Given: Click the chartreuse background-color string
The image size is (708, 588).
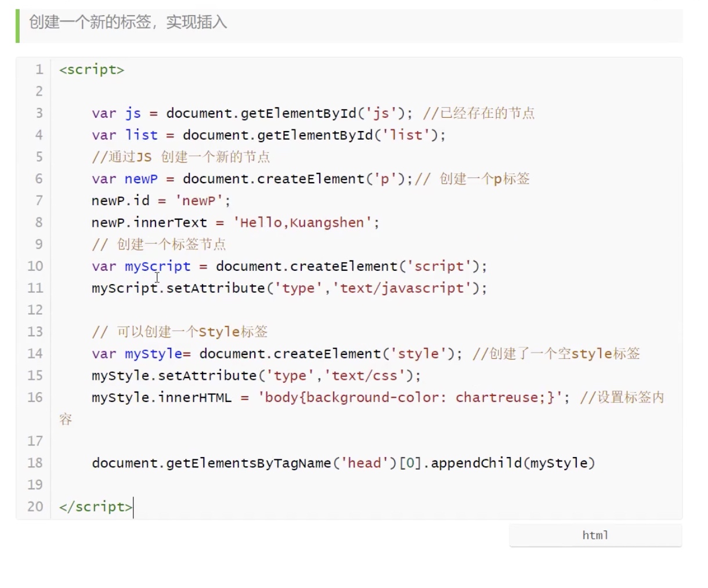Looking at the screenshot, I should click(410, 398).
